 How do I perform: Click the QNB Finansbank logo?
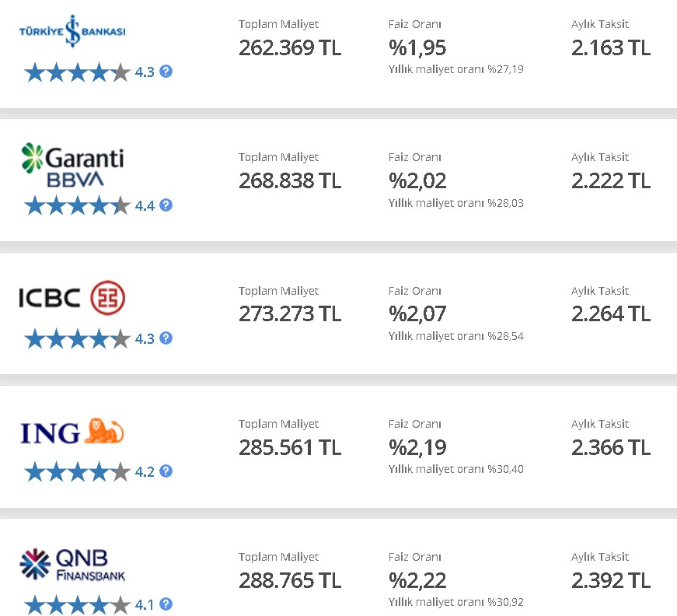click(x=72, y=564)
